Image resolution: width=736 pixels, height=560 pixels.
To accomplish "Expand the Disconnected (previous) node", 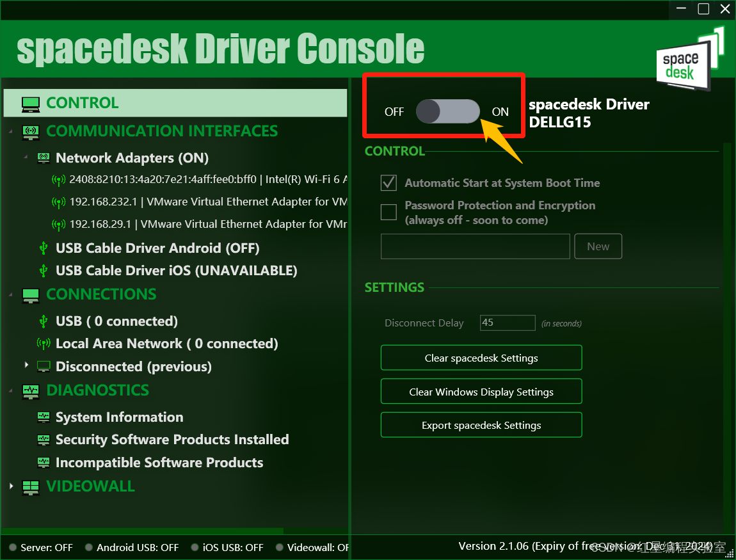I will click(26, 365).
